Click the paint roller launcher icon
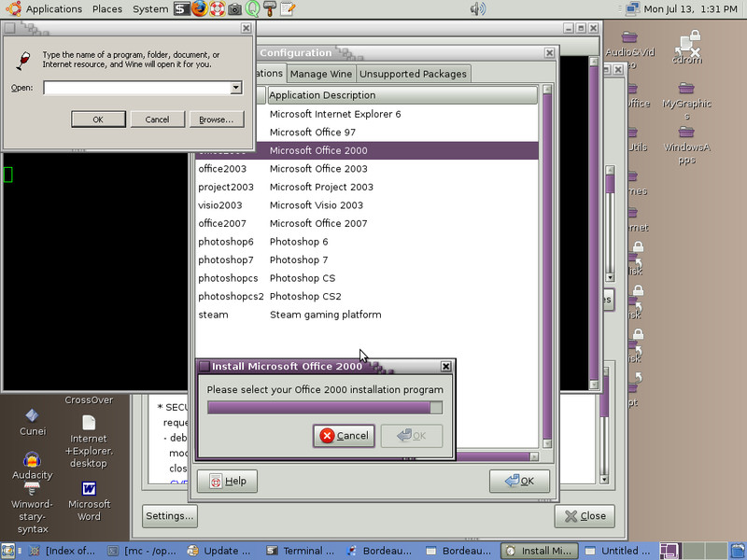 pos(270,8)
